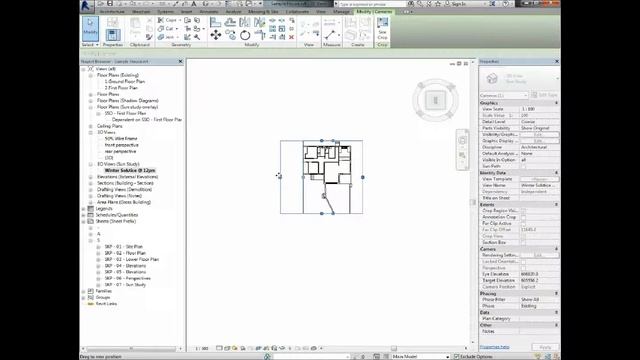640x360 pixels.
Task: Toggle the Sun Path checkbox
Action: point(523,167)
